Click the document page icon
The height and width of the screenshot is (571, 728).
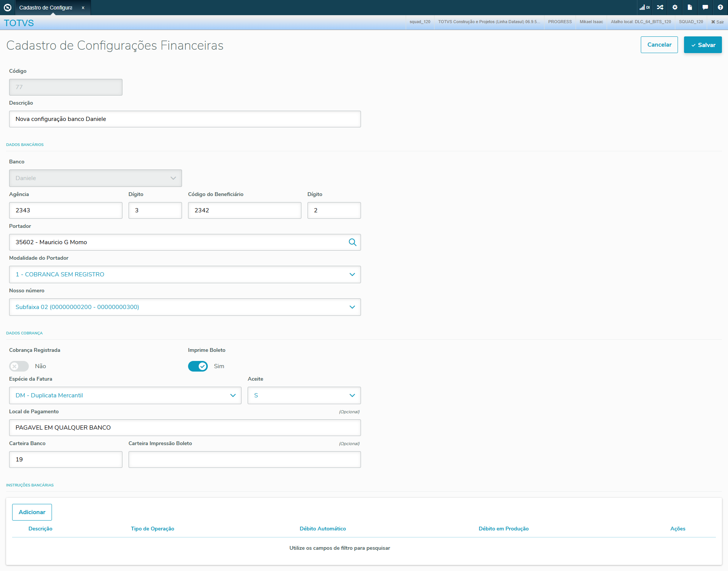tap(690, 7)
